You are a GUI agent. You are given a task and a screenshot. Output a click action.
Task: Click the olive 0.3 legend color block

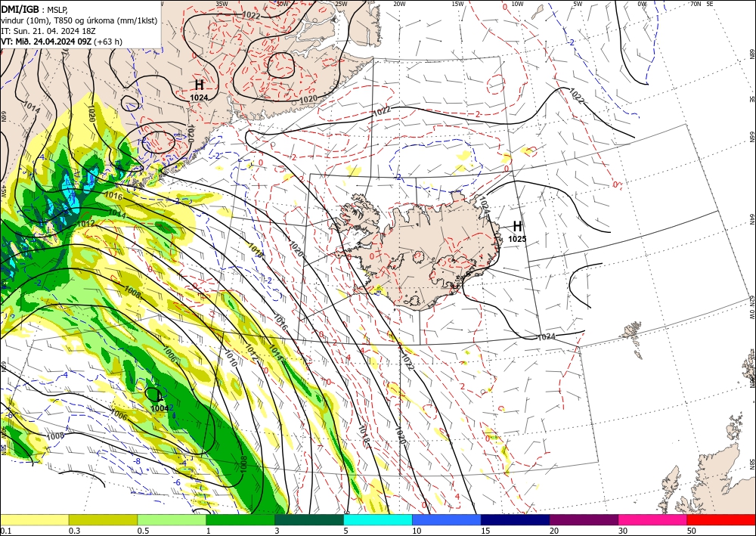click(x=103, y=519)
